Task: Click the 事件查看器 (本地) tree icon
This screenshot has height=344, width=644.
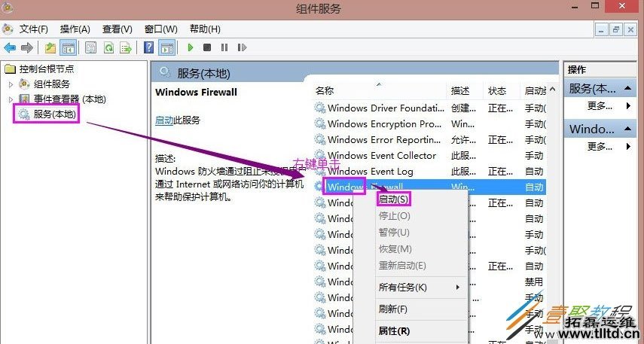Action: [x=25, y=99]
